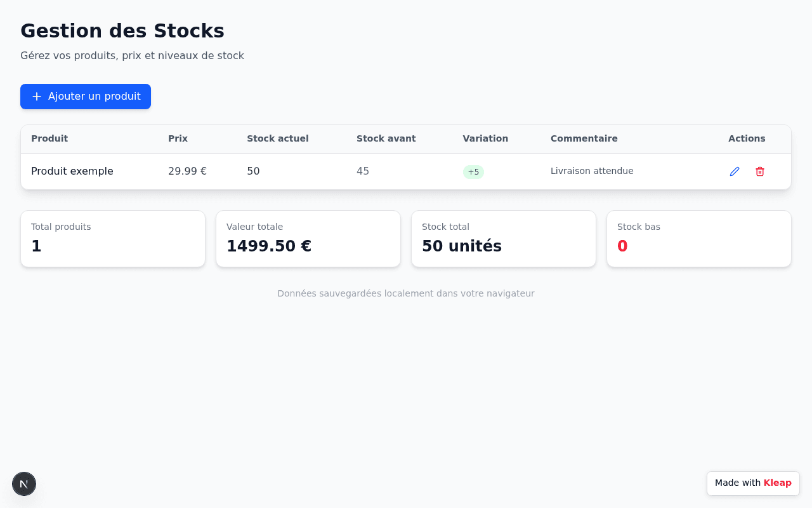Click the Valeur totale summary card
Screen dimensions: 812x508
click(x=308, y=239)
